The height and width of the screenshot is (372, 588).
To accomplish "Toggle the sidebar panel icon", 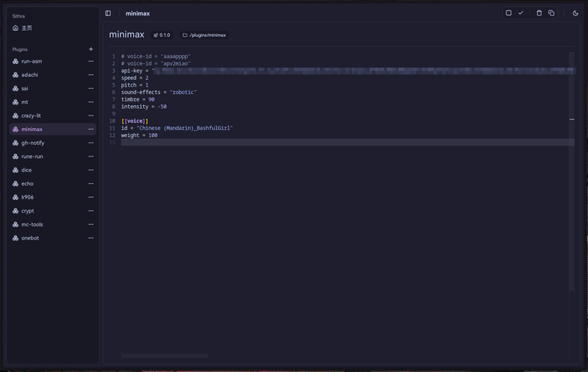I will tap(108, 13).
